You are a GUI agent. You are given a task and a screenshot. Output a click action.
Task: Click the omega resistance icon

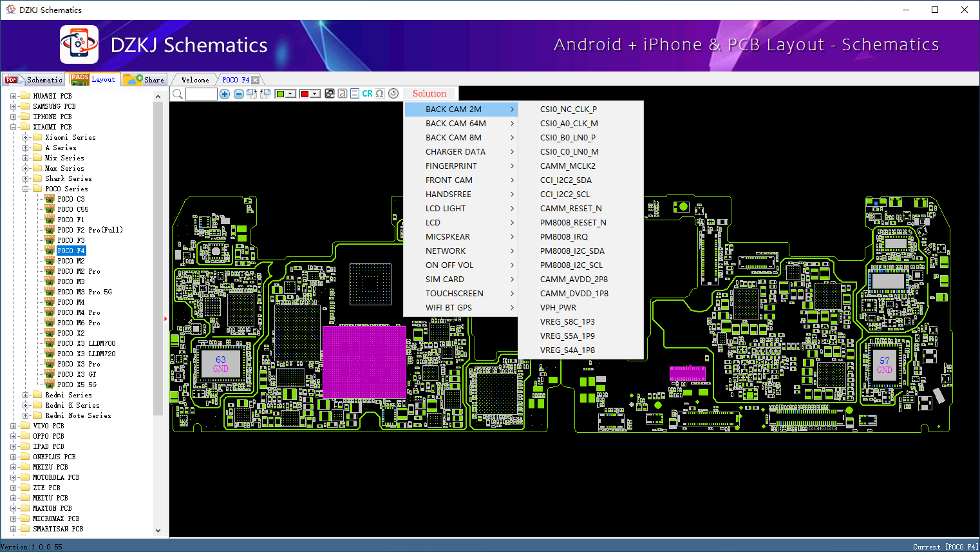[380, 93]
